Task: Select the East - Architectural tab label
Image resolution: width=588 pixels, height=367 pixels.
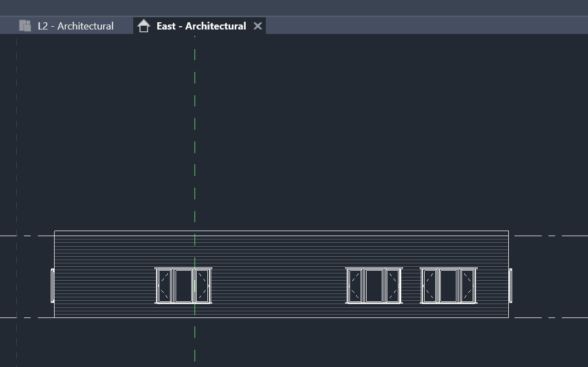Action: [201, 26]
